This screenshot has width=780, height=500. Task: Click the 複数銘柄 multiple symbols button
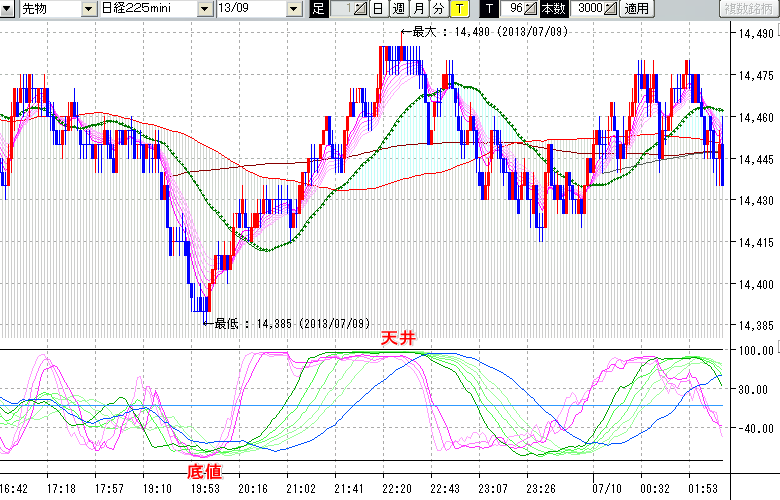pyautogui.click(x=748, y=9)
